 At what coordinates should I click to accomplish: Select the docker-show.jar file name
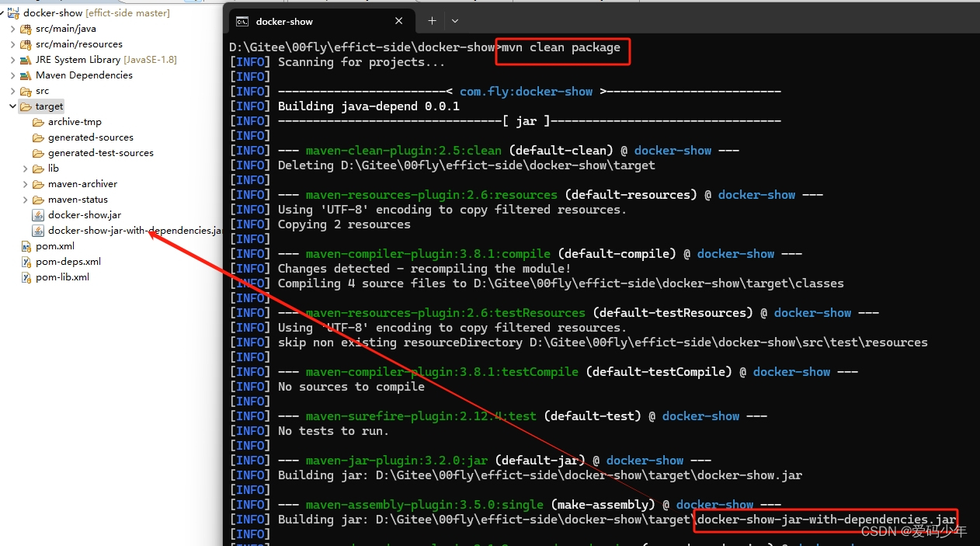(85, 215)
